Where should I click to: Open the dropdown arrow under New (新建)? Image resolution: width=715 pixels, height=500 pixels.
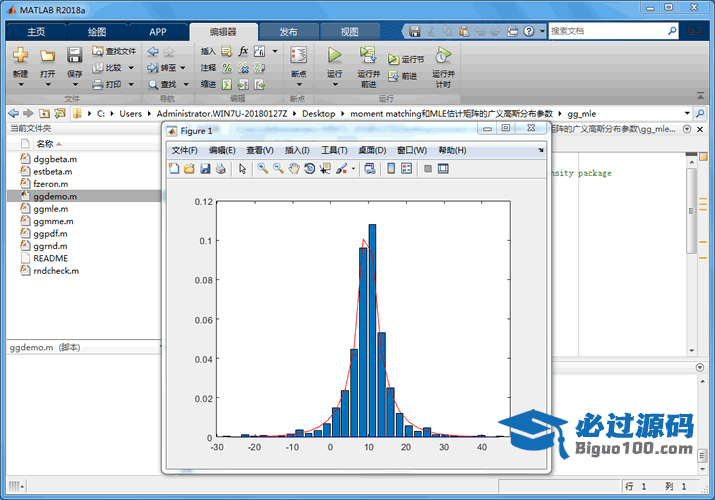tap(21, 85)
